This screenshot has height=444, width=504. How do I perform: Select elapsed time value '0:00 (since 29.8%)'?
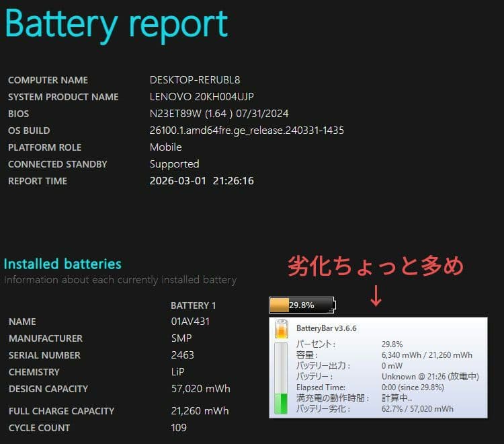pos(413,387)
